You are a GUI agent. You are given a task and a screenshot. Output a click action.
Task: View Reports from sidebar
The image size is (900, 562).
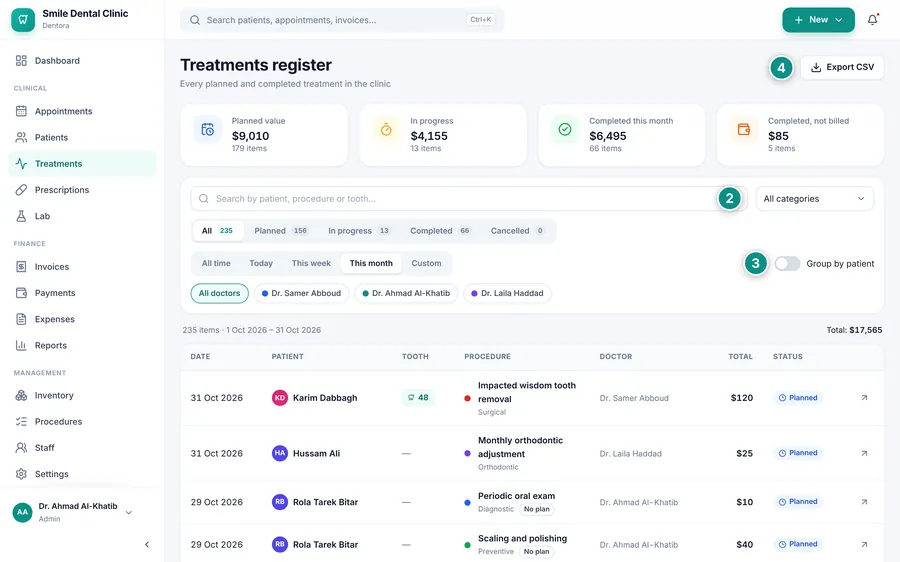(x=82, y=345)
